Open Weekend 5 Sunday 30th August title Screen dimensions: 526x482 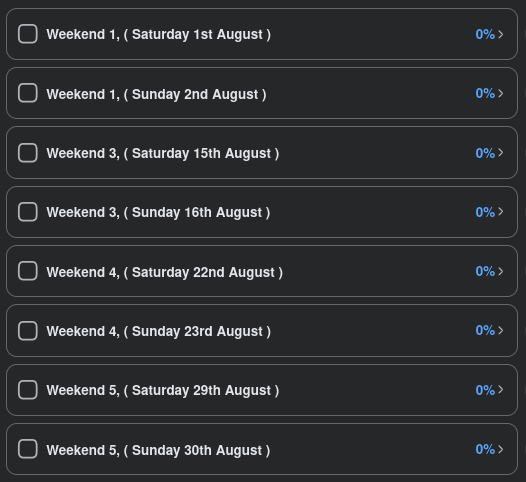[x=158, y=450]
